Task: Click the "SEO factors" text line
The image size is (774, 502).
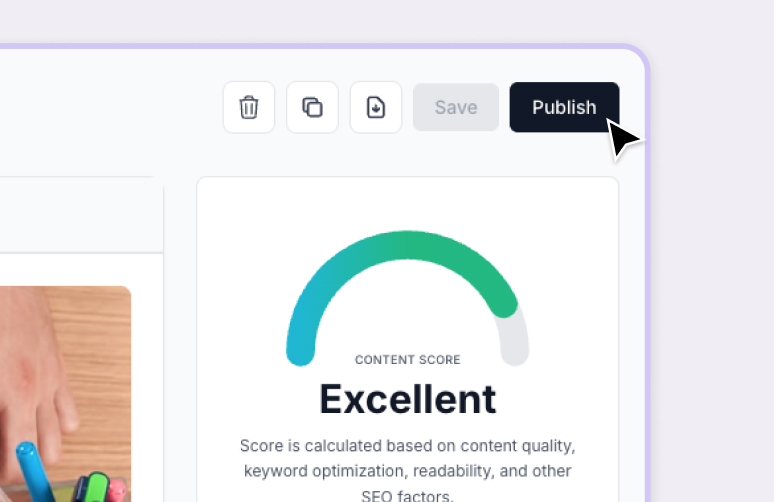Action: tap(407, 494)
